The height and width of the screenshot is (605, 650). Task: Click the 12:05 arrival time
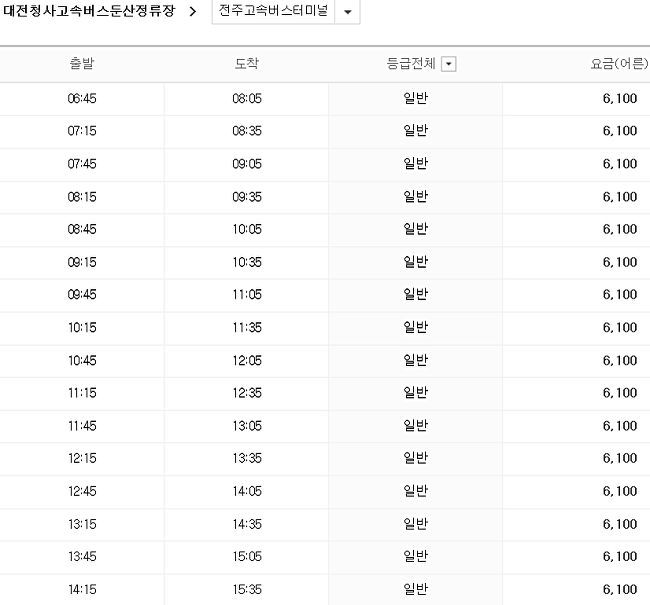click(x=247, y=360)
